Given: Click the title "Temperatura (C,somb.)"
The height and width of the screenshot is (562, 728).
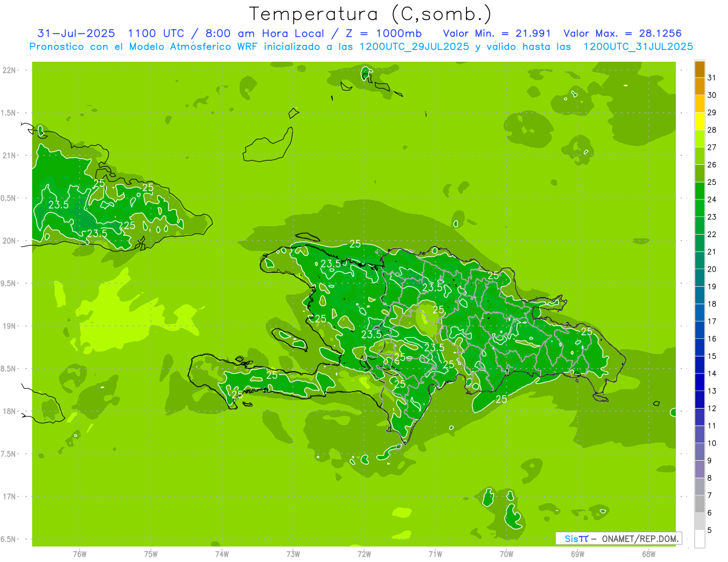Looking at the screenshot, I should 371,13.
